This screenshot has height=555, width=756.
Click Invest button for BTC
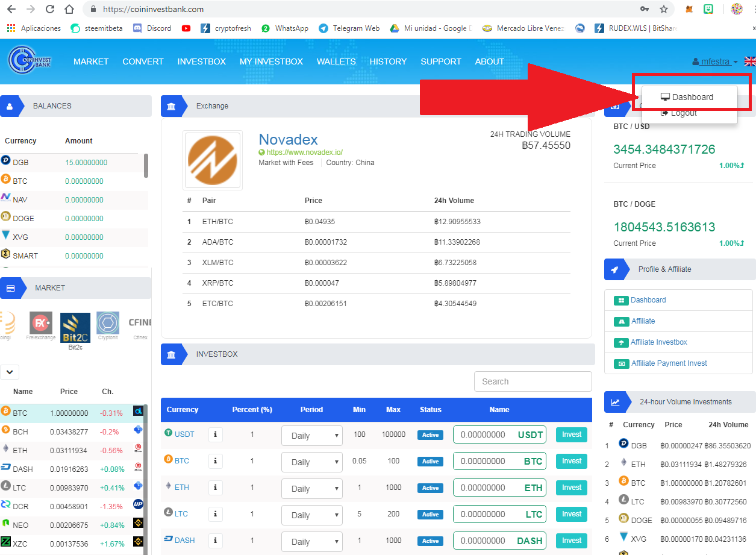(572, 461)
